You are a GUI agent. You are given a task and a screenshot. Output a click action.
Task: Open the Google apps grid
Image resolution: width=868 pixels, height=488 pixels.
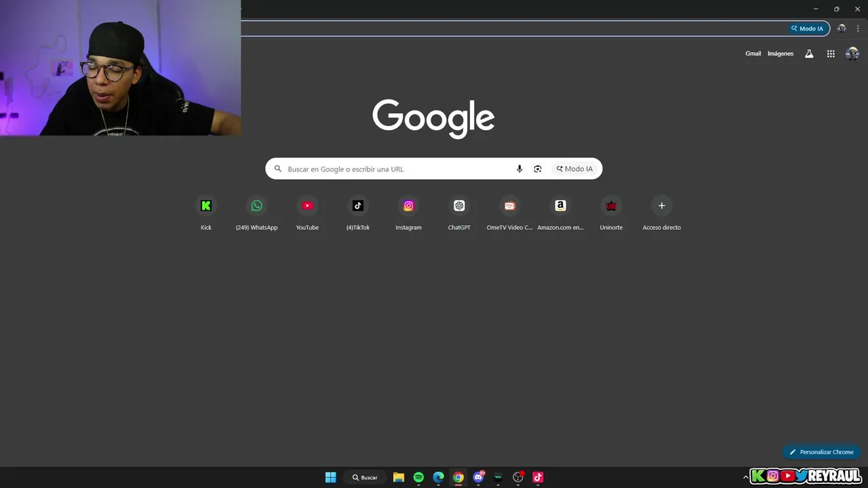coord(831,54)
